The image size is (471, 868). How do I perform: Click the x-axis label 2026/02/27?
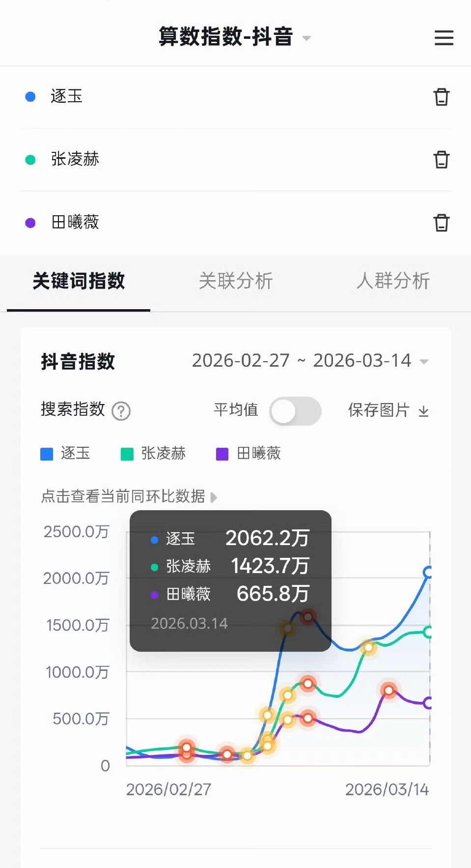point(168,789)
